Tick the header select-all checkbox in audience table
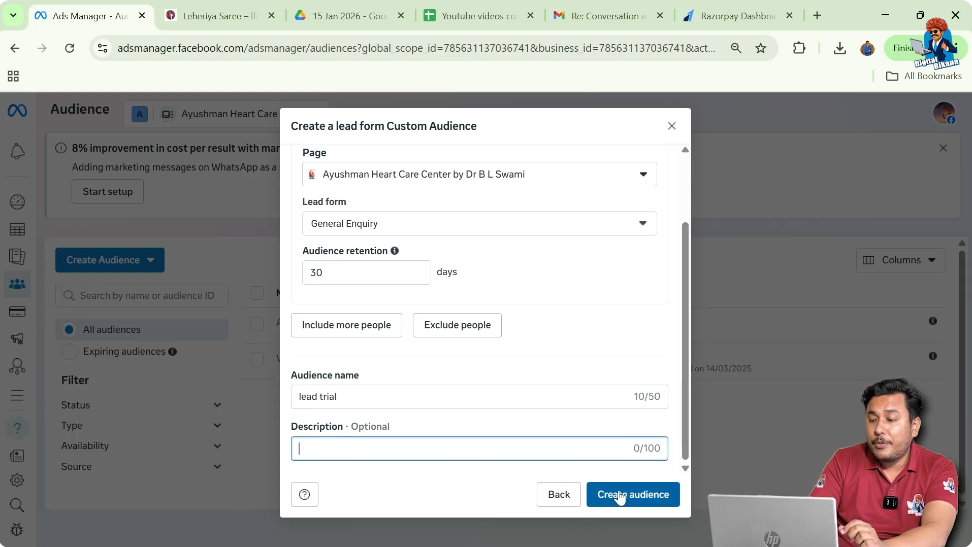 (x=257, y=293)
